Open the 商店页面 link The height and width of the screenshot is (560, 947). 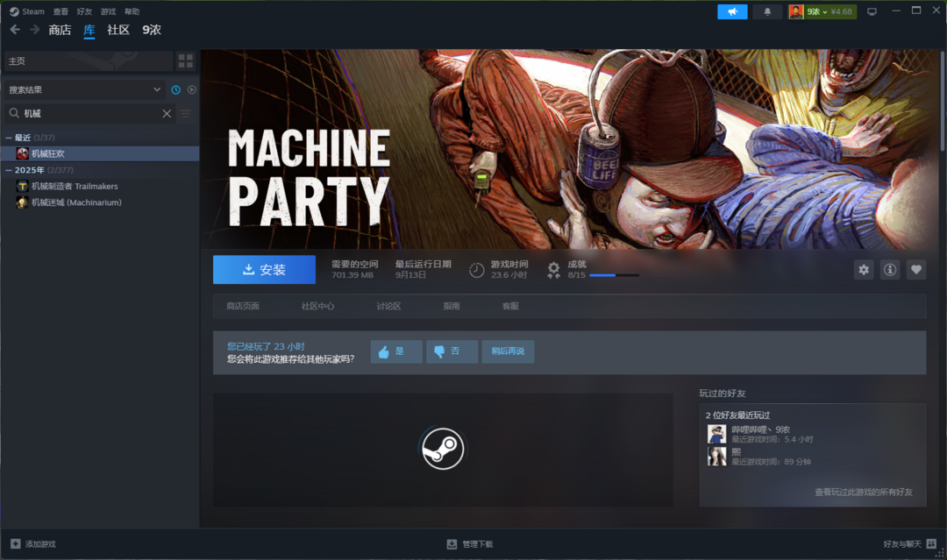click(243, 306)
